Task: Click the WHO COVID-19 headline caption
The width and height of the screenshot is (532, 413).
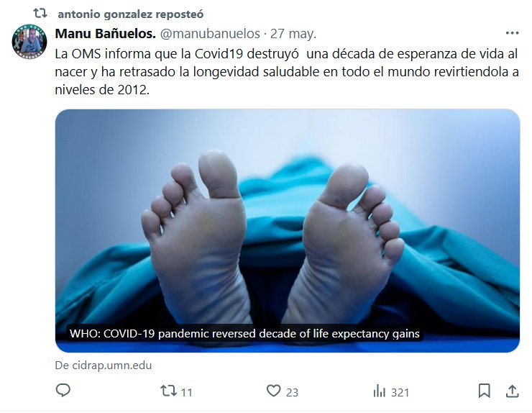Action: [244, 334]
